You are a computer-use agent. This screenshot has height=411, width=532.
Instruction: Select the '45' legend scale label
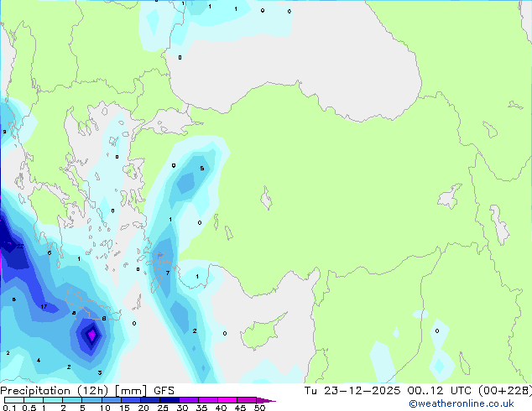(x=241, y=408)
